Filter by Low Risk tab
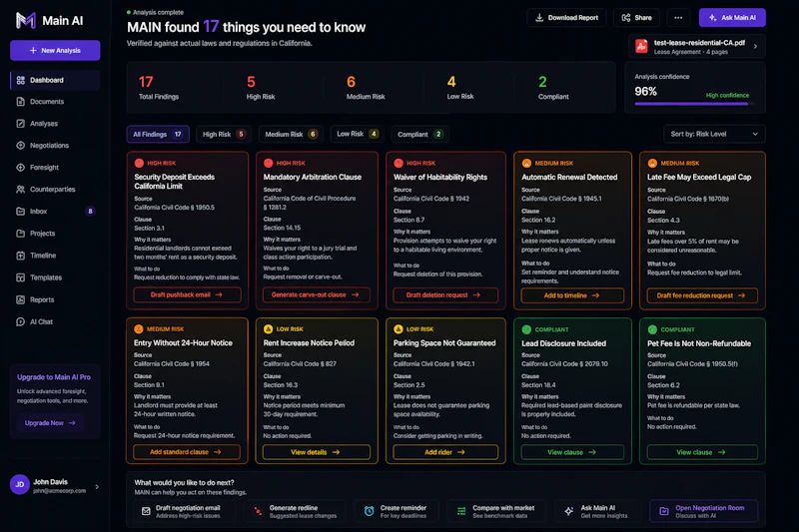Viewport: 799px width, 532px height. pos(358,134)
